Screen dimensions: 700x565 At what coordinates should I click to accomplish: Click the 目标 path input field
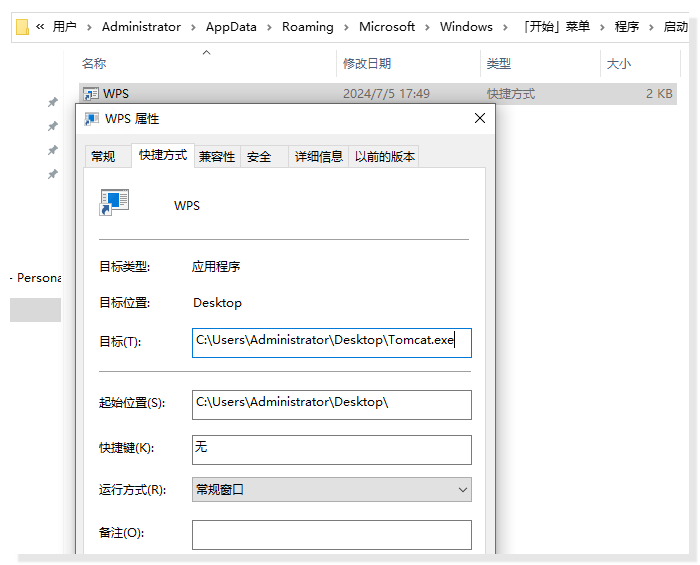pyautogui.click(x=331, y=342)
